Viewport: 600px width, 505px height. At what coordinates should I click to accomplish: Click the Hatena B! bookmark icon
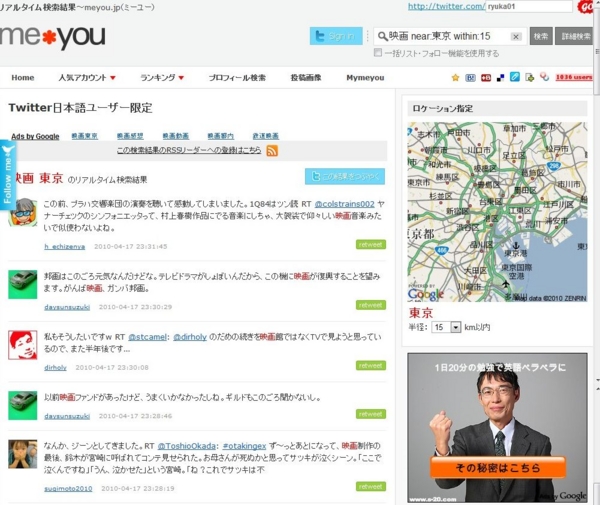pos(470,78)
